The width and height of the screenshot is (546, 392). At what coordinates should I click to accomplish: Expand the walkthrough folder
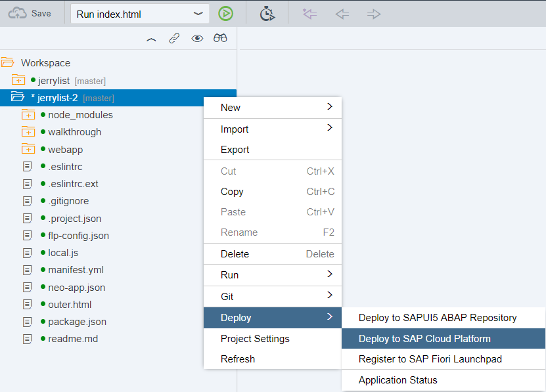pos(28,131)
